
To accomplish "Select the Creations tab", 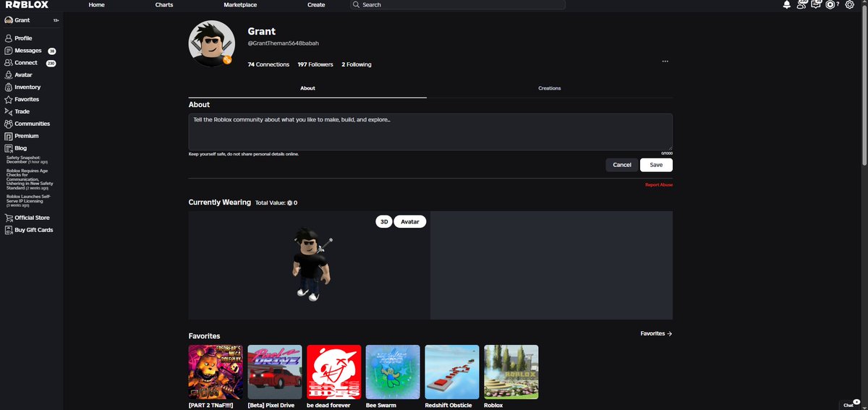I will 550,88.
